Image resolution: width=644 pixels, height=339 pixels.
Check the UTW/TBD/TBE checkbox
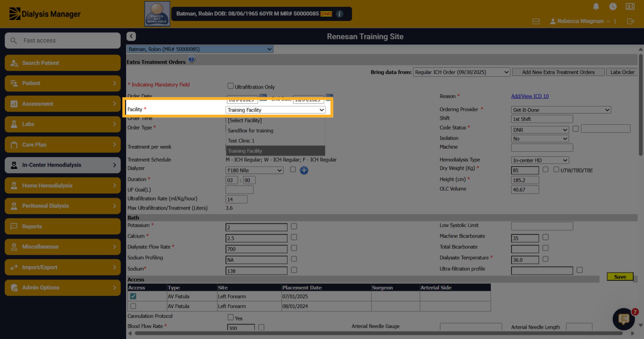coord(556,170)
